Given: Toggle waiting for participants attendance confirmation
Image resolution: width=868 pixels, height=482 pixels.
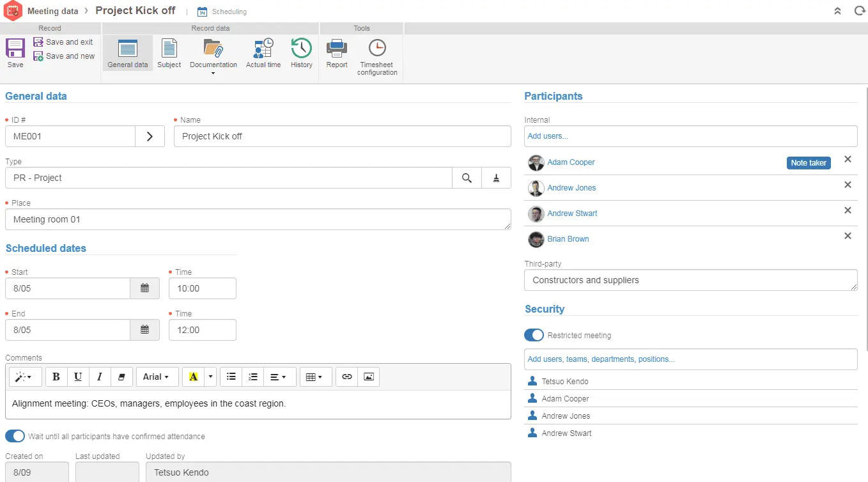Looking at the screenshot, I should [x=14, y=436].
